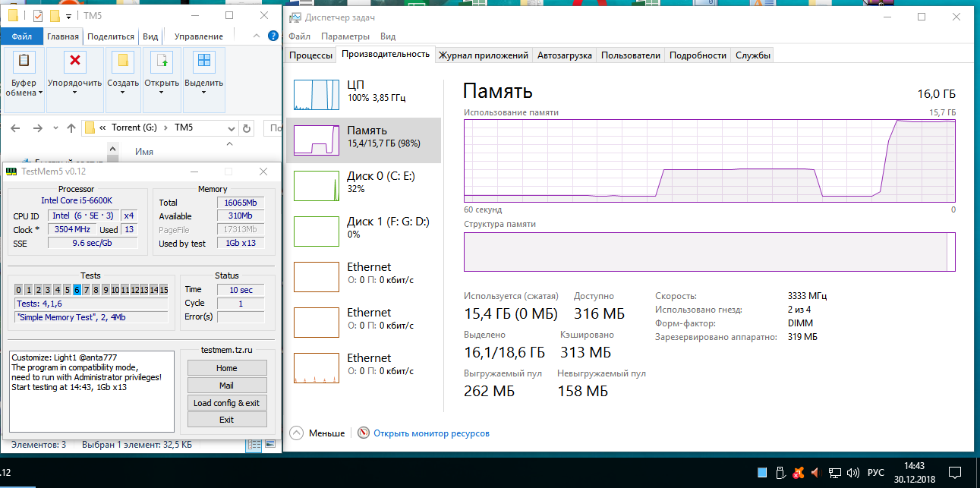Click the Properties checkmark icon in Explorer title bar

[x=39, y=15]
